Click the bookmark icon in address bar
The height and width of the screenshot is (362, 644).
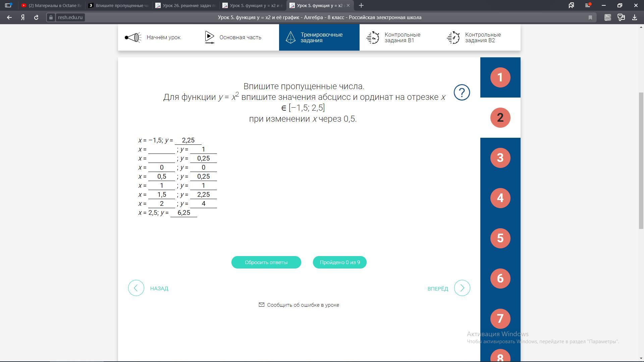(590, 17)
